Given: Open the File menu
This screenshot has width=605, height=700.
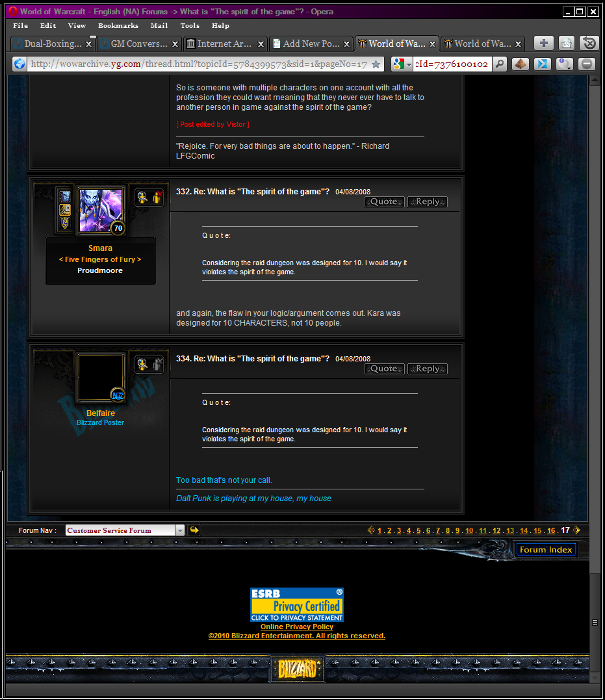Looking at the screenshot, I should point(21,26).
